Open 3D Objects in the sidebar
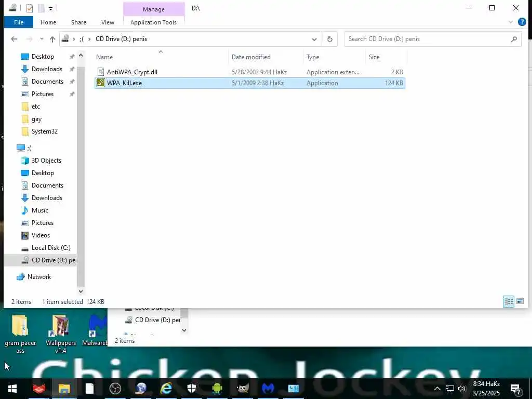 pyautogui.click(x=46, y=161)
